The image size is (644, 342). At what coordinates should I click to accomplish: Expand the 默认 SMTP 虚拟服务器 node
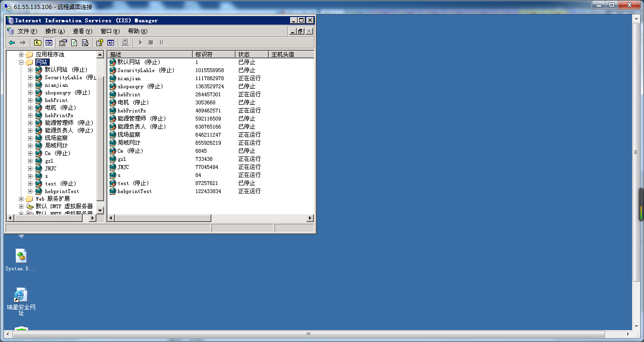point(21,206)
